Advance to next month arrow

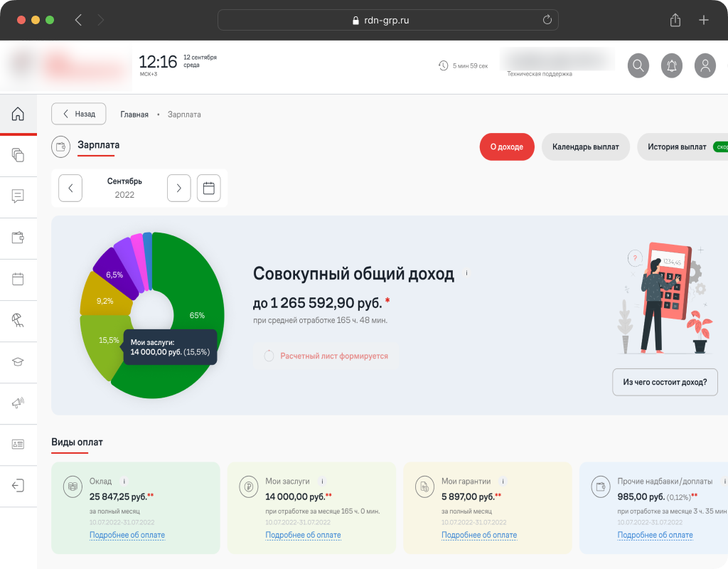pos(179,188)
